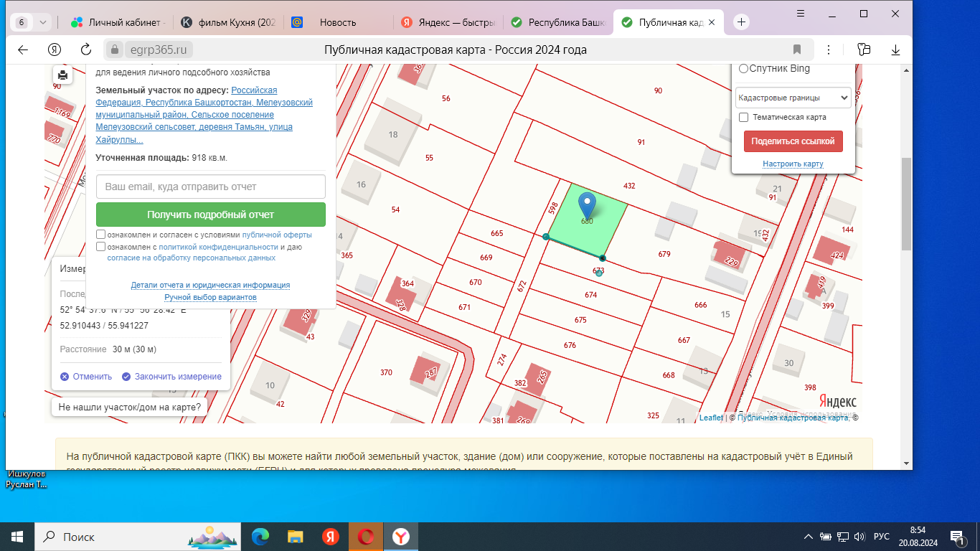The image size is (980, 551).
Task: Open the Кадастровые границы dropdown
Action: coord(793,98)
